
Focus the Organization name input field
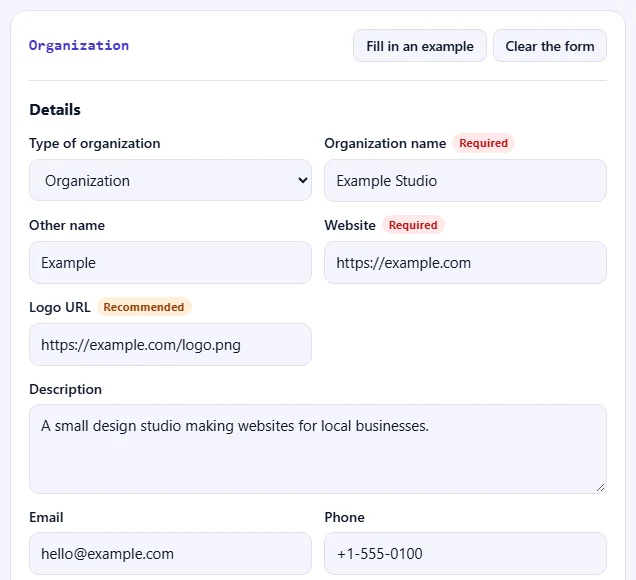coord(465,180)
